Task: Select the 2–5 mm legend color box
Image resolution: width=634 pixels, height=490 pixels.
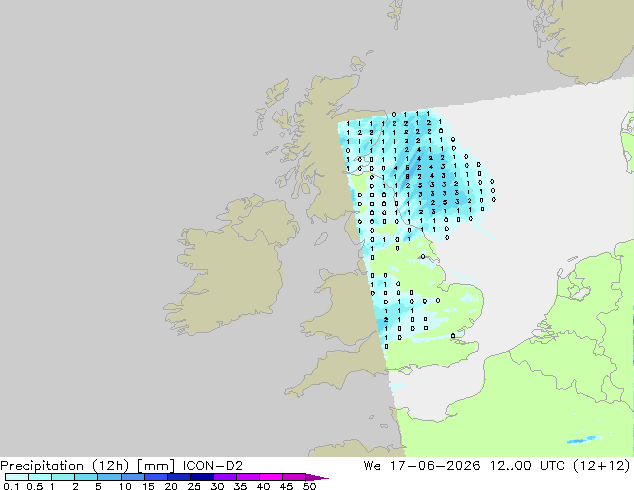Action: tap(87, 477)
